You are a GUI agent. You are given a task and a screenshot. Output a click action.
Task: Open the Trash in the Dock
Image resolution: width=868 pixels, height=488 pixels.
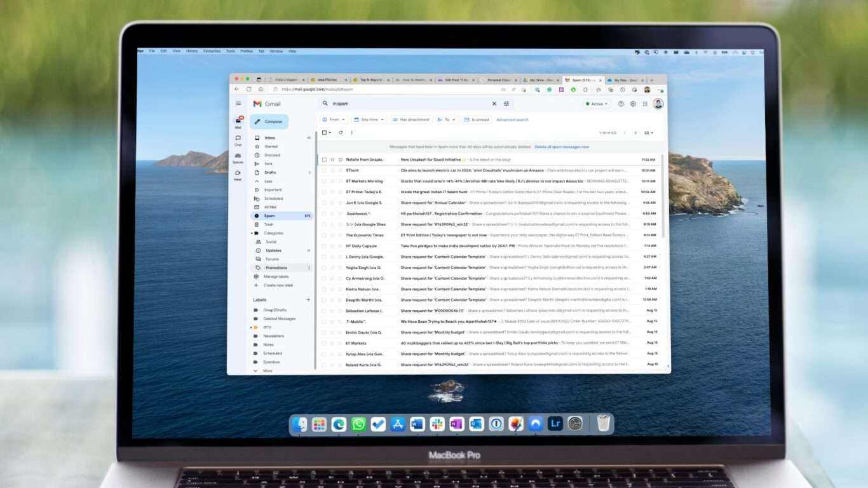[604, 423]
